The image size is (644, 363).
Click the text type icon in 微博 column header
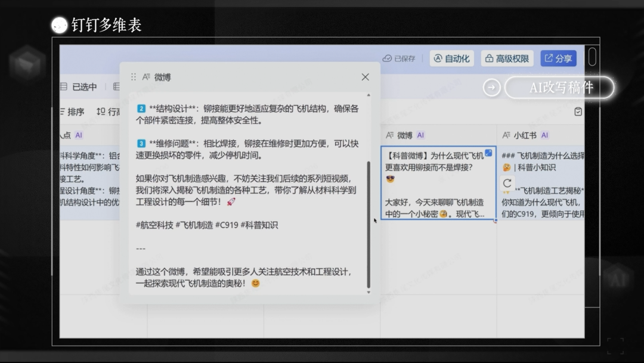pyautogui.click(x=389, y=135)
